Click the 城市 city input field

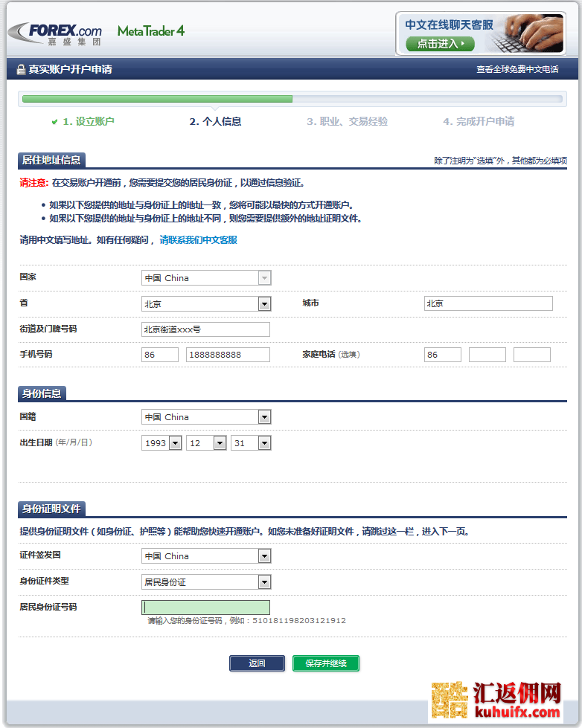tap(488, 303)
